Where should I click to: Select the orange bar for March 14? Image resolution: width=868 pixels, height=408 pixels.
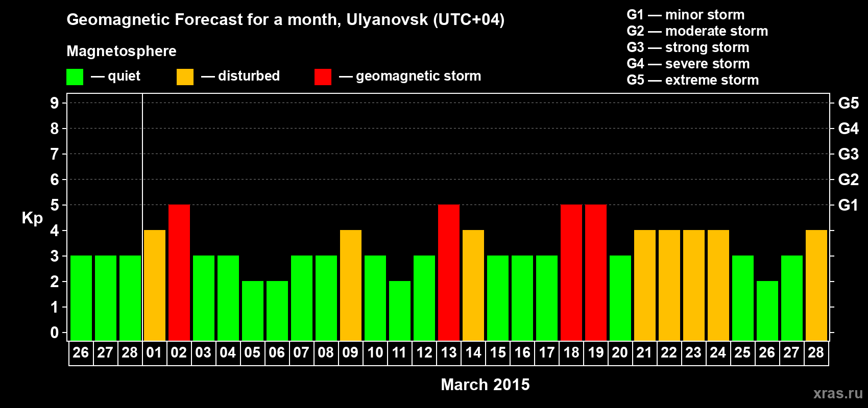[x=473, y=286]
